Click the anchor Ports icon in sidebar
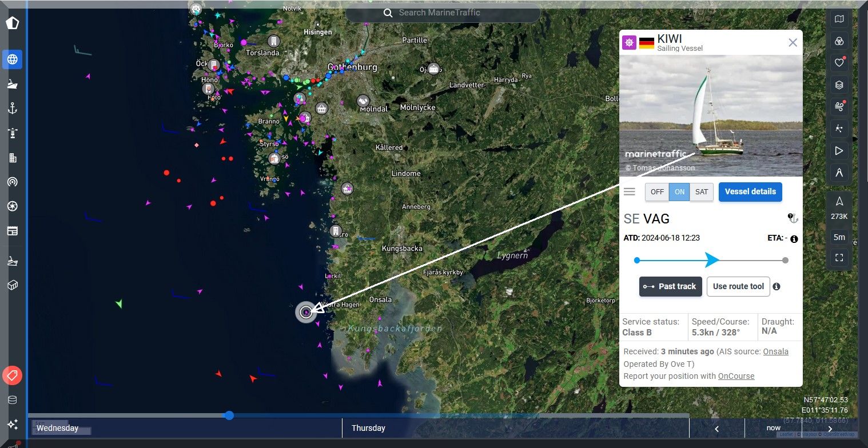Image resolution: width=868 pixels, height=448 pixels. (12, 109)
